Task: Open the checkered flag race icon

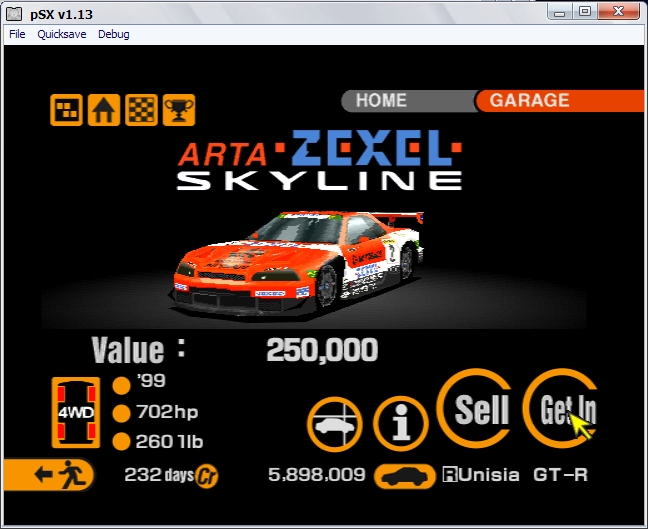Action: coord(141,110)
